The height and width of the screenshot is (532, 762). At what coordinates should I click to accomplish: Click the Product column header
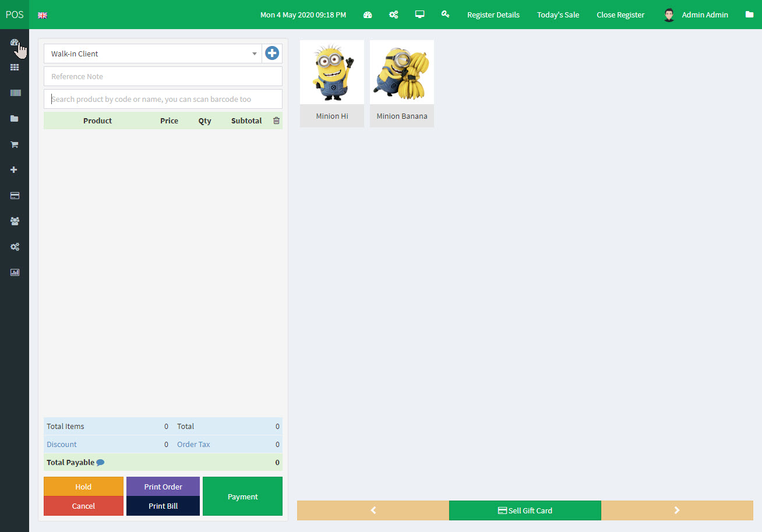point(97,120)
